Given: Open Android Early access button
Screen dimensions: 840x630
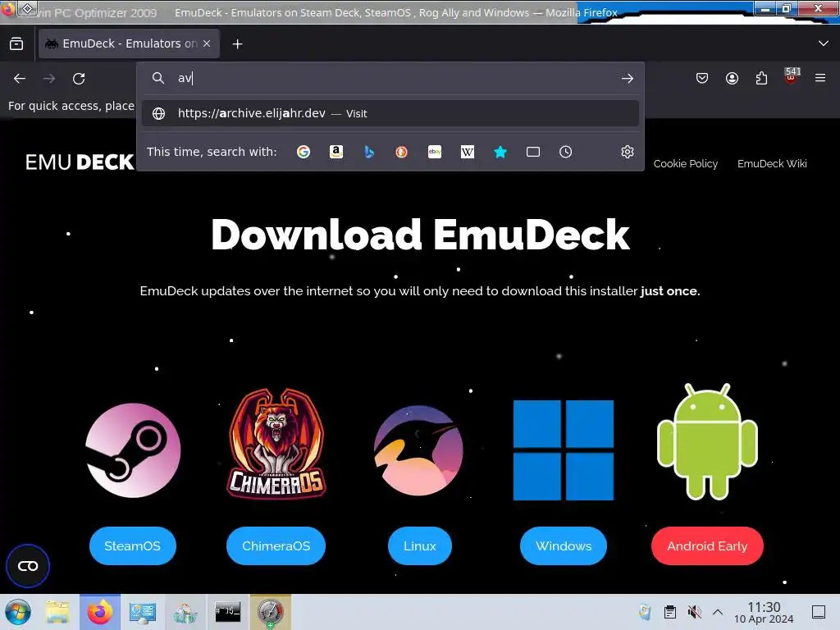Looking at the screenshot, I should (707, 546).
